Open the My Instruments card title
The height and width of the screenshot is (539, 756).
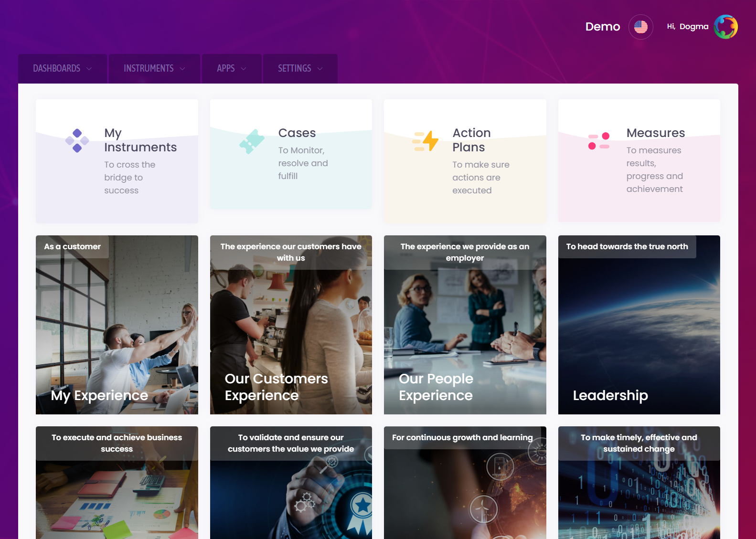pos(140,140)
